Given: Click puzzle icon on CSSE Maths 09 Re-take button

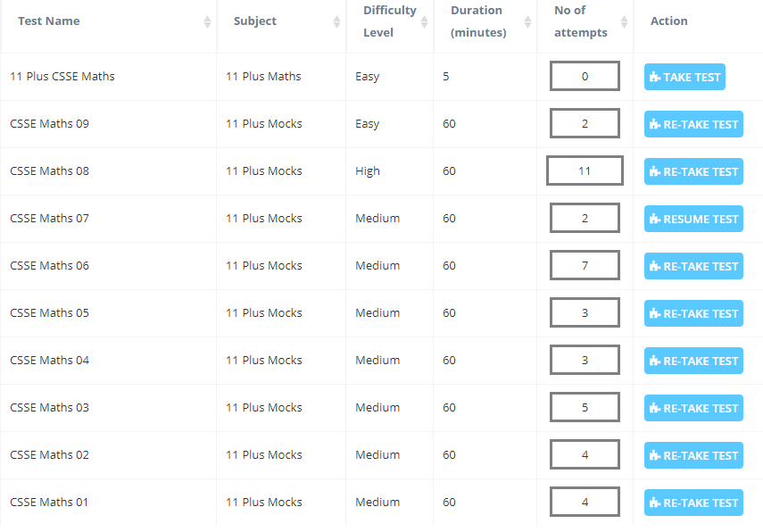Looking at the screenshot, I should point(655,124).
